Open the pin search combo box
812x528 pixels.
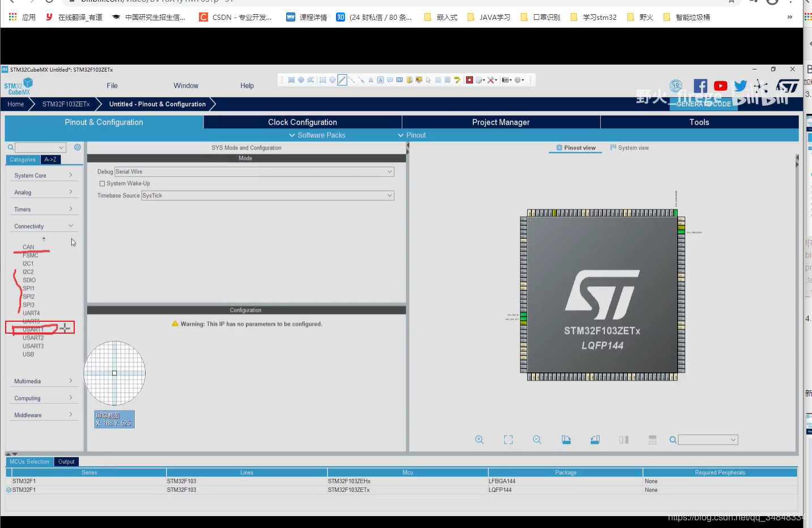click(708, 440)
